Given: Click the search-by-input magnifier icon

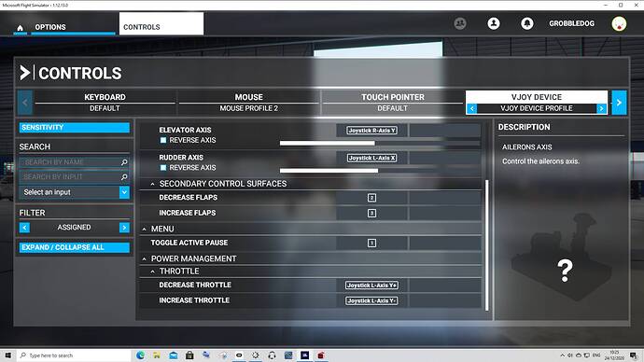Looking at the screenshot, I should pyautogui.click(x=124, y=177).
